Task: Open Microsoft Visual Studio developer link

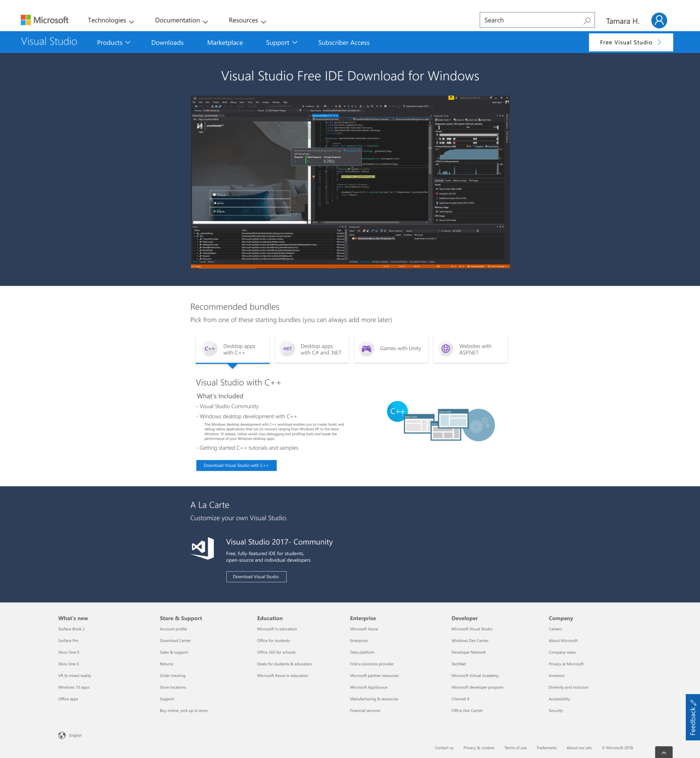Action: click(x=472, y=629)
